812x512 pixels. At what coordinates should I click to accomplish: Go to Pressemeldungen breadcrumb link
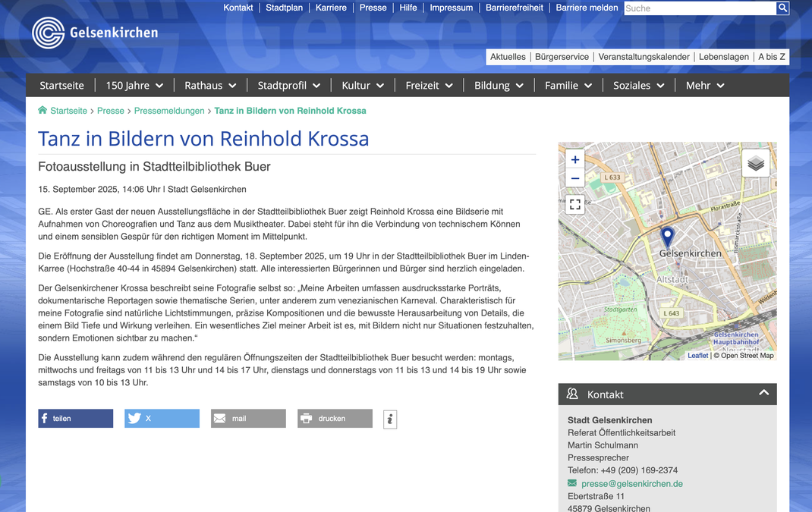coord(169,111)
